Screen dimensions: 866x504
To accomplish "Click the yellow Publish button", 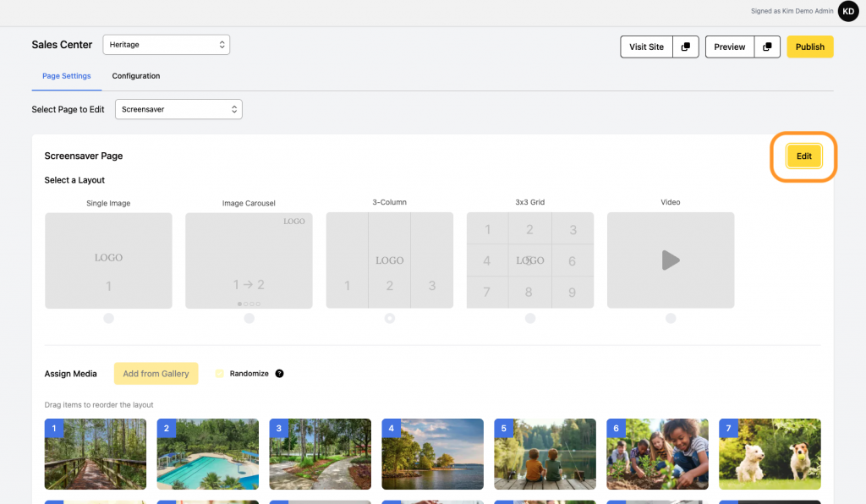I will (x=809, y=47).
